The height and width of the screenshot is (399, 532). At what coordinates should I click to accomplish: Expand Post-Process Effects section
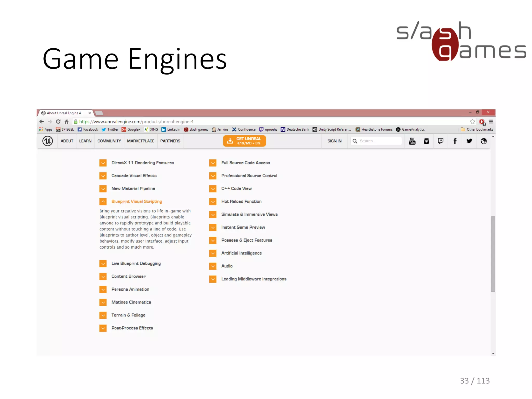tap(103, 328)
